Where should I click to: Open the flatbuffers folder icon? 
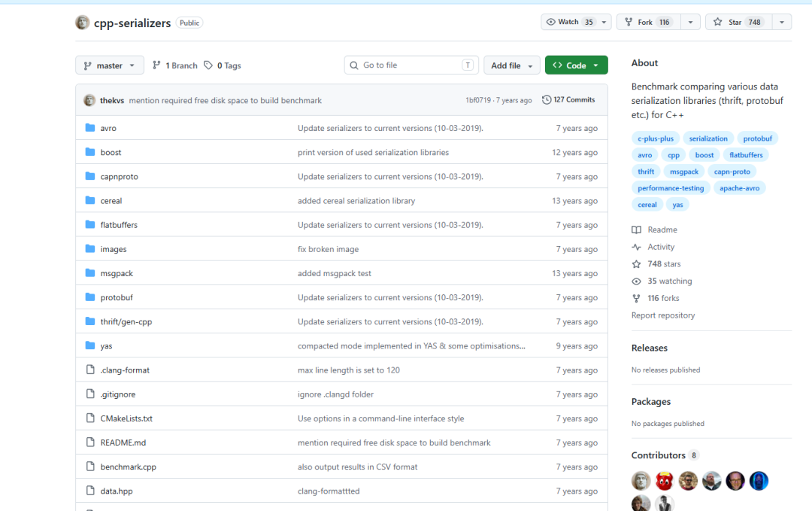tap(90, 224)
